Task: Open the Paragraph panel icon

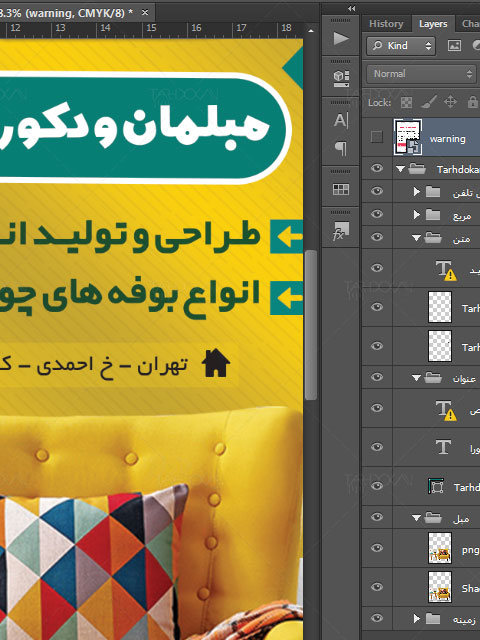Action: [341, 148]
